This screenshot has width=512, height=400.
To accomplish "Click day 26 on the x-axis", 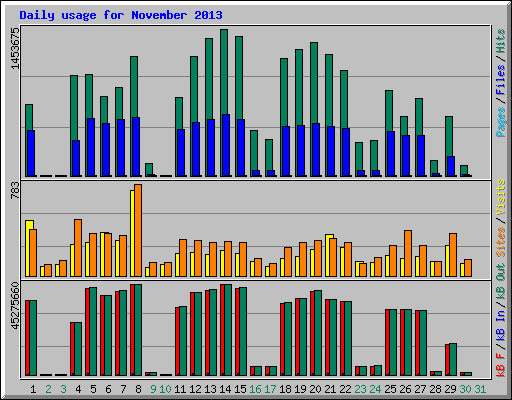I will (x=405, y=389).
